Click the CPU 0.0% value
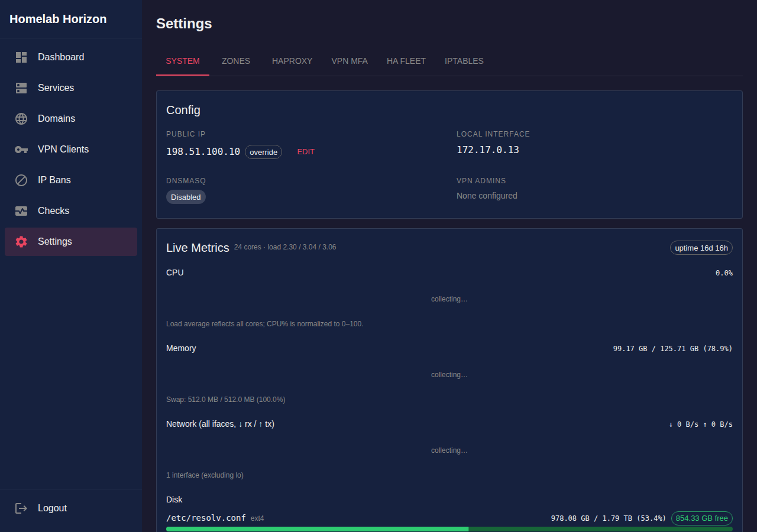Screen dimensions: 757x532 724,273
